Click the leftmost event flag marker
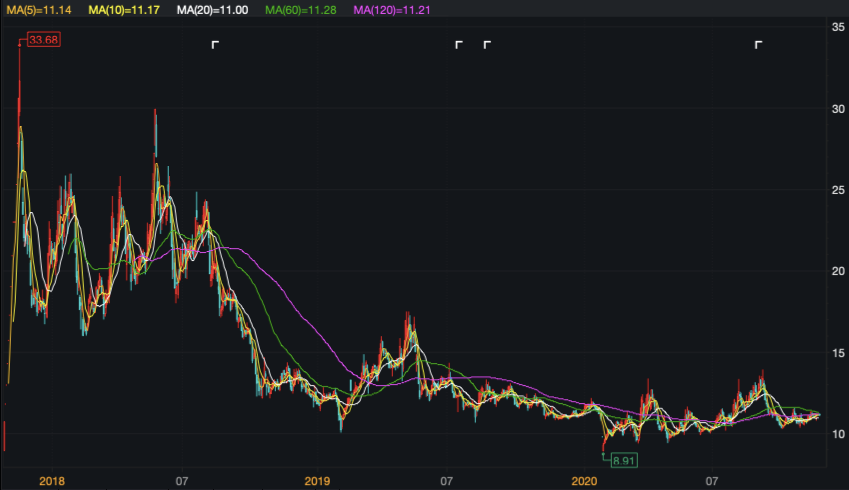 coord(215,45)
